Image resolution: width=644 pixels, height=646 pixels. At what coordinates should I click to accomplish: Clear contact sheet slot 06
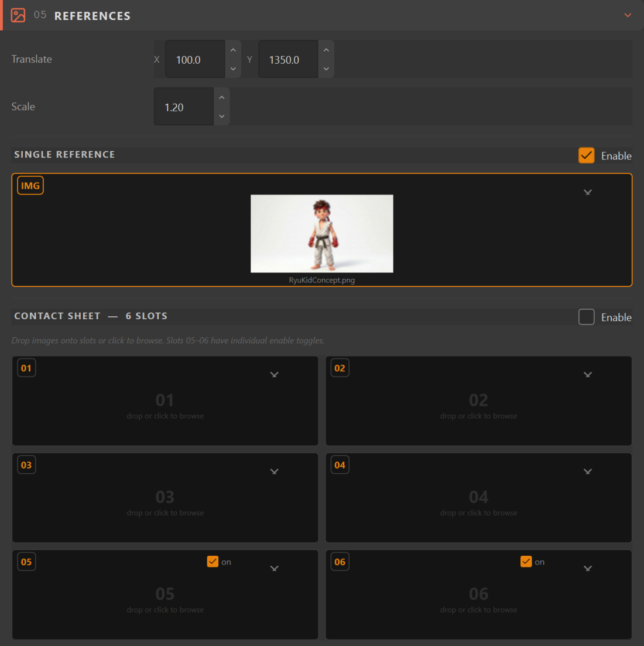click(x=588, y=568)
